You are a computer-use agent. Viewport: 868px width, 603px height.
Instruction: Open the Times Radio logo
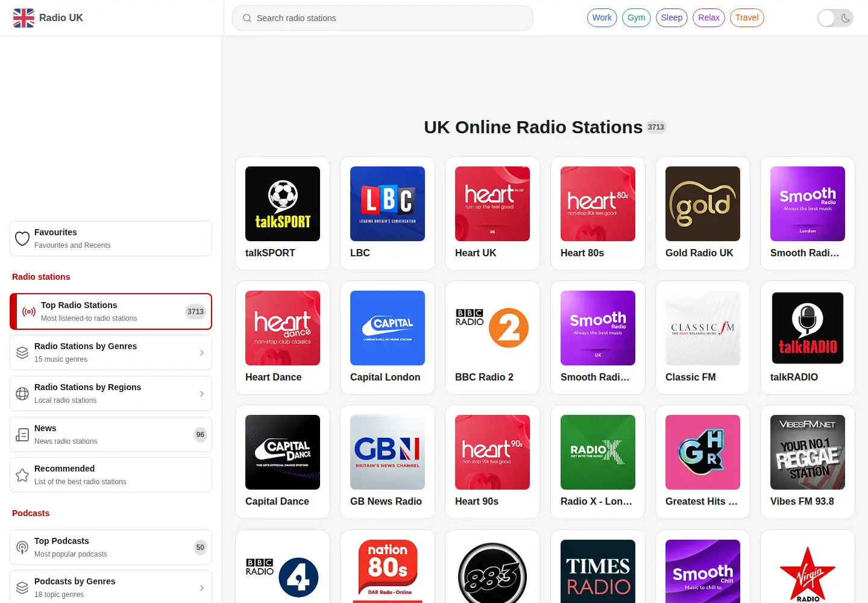[x=598, y=571]
